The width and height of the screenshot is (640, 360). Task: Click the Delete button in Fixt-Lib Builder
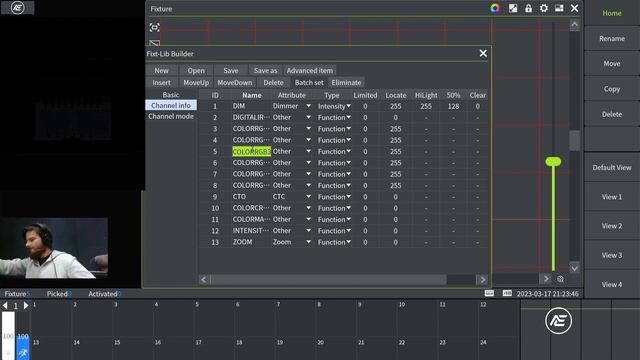click(x=273, y=82)
